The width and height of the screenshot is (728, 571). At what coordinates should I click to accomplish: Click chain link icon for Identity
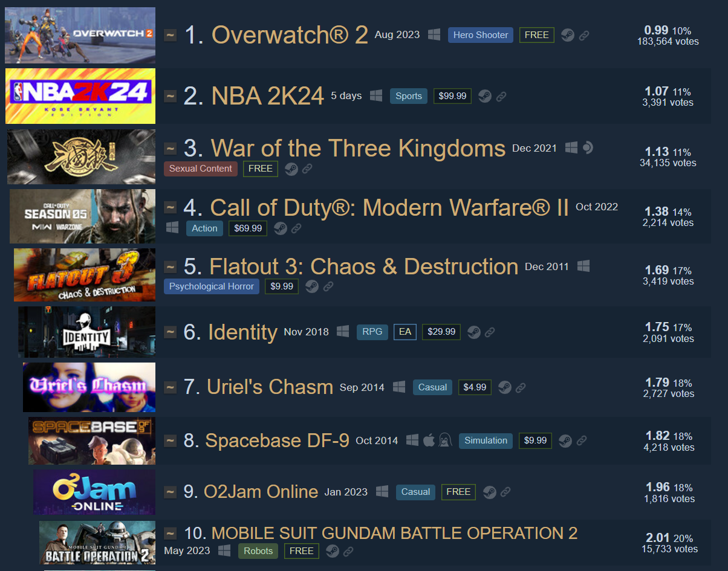490,332
